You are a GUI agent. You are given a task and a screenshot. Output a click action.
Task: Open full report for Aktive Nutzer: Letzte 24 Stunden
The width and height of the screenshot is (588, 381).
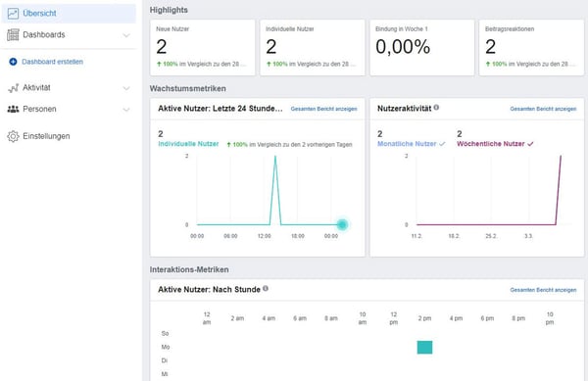pyautogui.click(x=323, y=109)
